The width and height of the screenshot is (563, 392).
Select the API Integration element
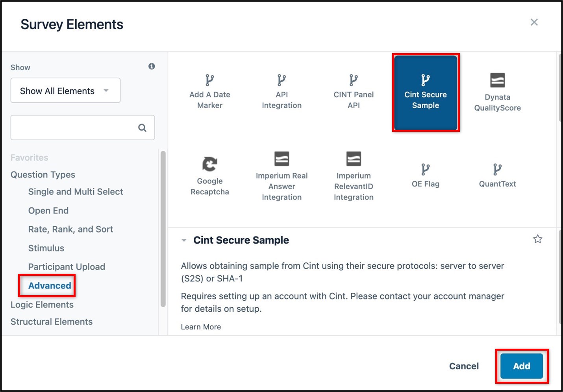pos(281,91)
